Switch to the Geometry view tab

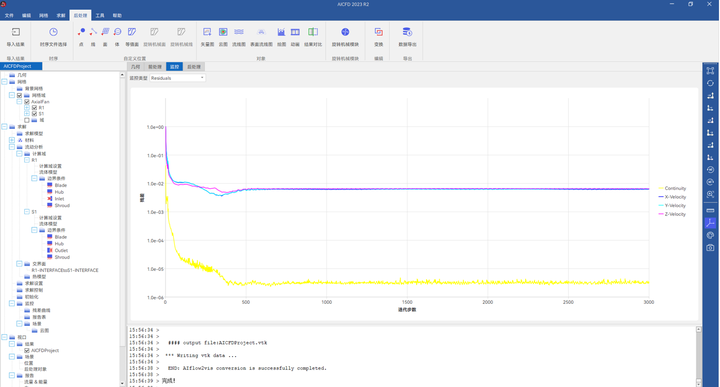coord(135,67)
